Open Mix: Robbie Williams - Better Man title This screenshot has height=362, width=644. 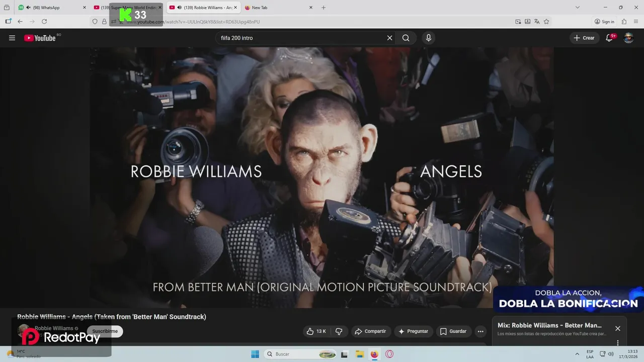coord(549,325)
